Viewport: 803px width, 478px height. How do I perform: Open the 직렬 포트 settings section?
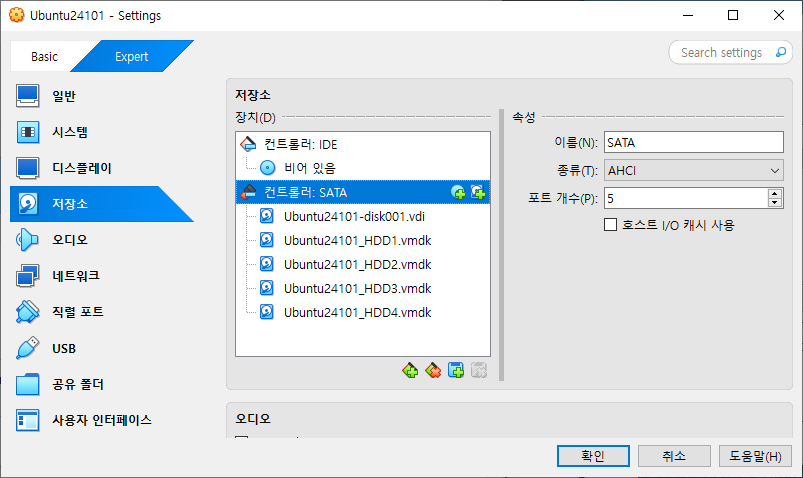tap(101, 311)
